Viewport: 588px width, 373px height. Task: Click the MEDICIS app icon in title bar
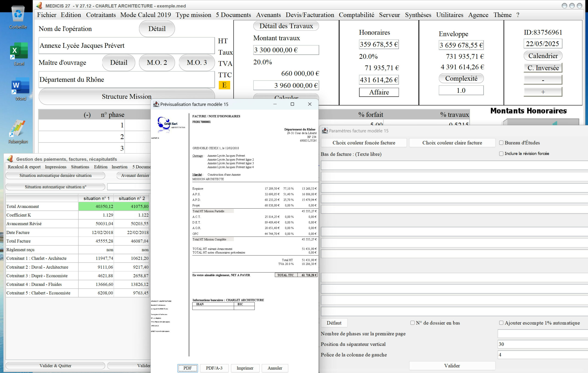[x=39, y=5]
